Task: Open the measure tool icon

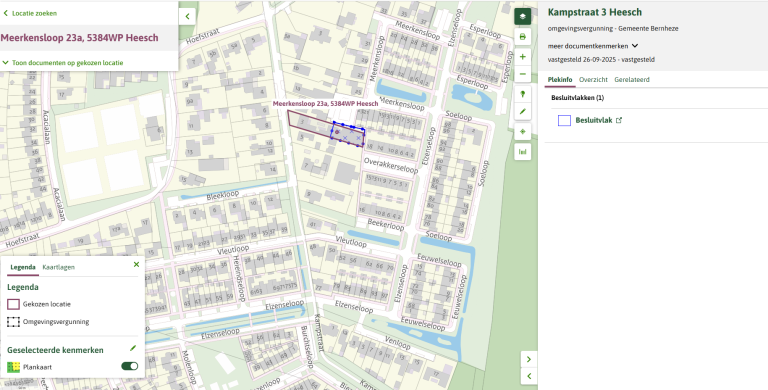Action: tap(523, 152)
